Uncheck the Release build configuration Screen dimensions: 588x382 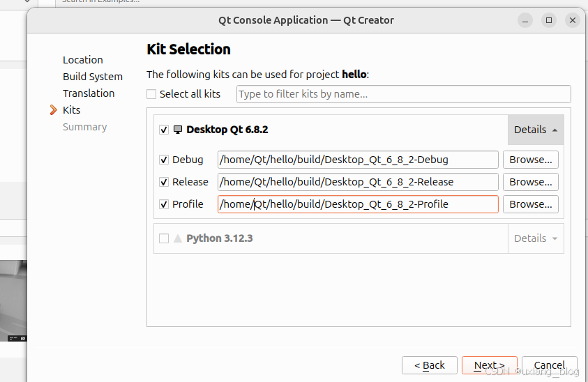pos(164,182)
